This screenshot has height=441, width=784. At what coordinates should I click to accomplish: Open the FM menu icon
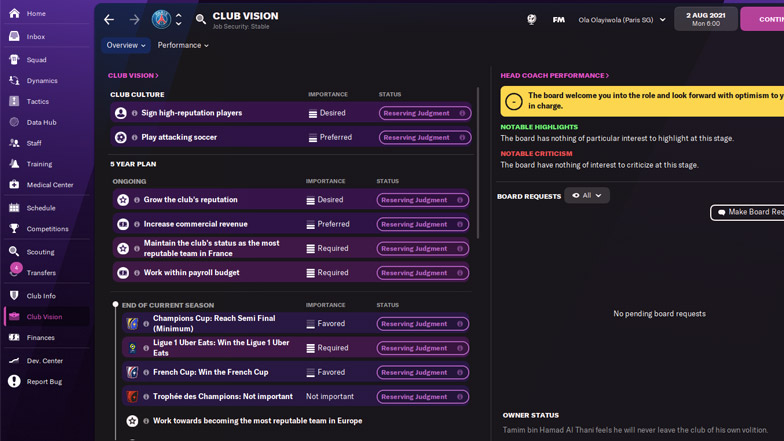pyautogui.click(x=558, y=20)
